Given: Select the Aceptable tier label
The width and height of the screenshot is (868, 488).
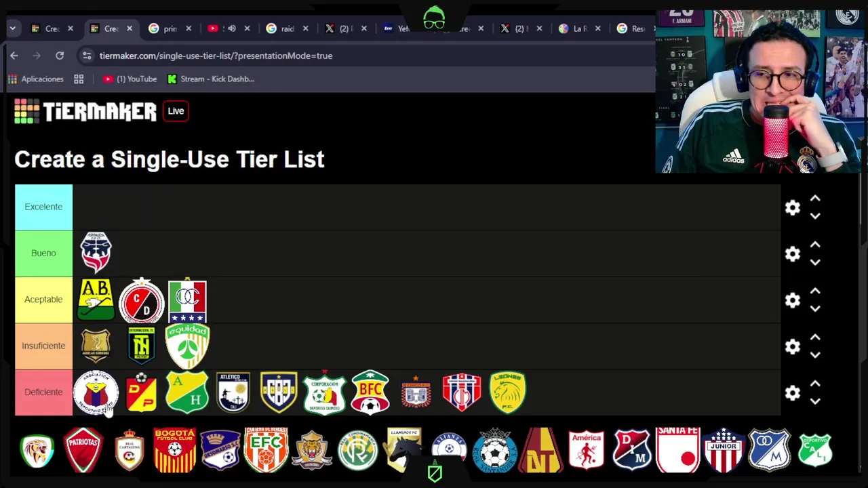Looking at the screenshot, I should [x=43, y=300].
